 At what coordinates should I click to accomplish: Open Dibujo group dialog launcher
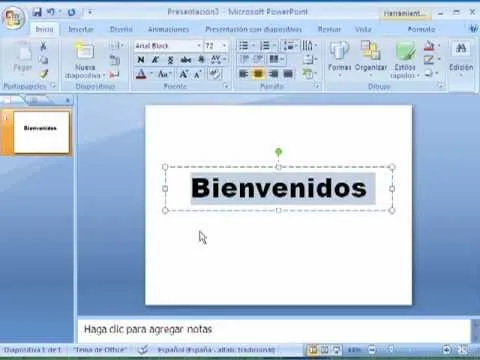pyautogui.click(x=441, y=86)
